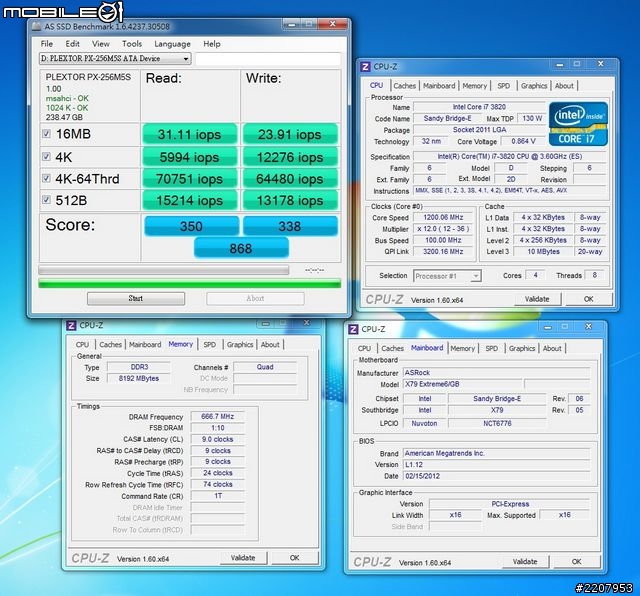Open the Language menu in AS SSD
This screenshot has width=640, height=596.
click(172, 44)
